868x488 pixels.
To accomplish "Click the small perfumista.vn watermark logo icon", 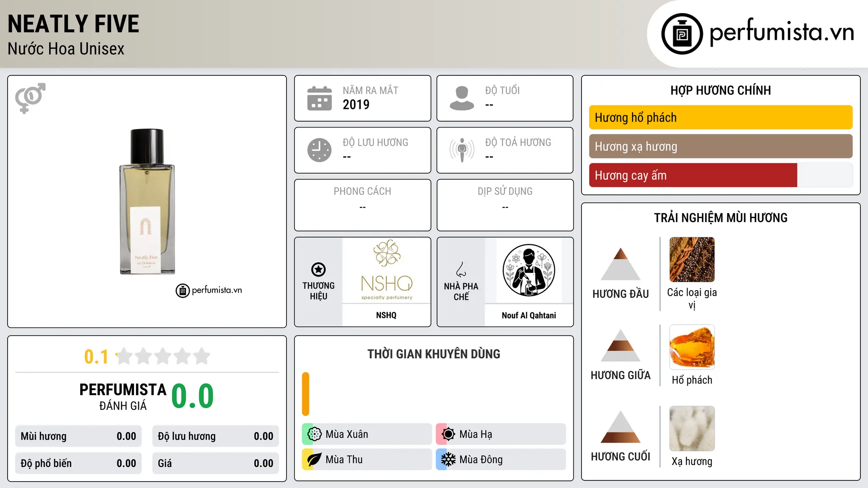I will click(183, 291).
